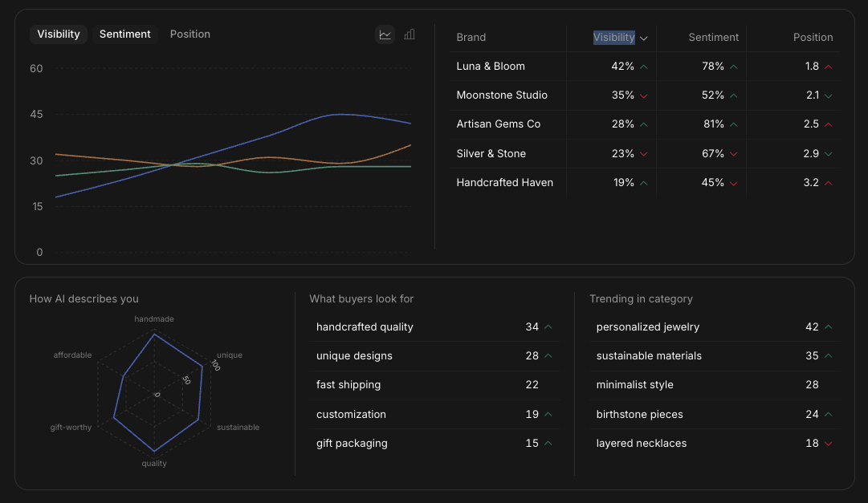Toggle the Position metric on chart

190,34
